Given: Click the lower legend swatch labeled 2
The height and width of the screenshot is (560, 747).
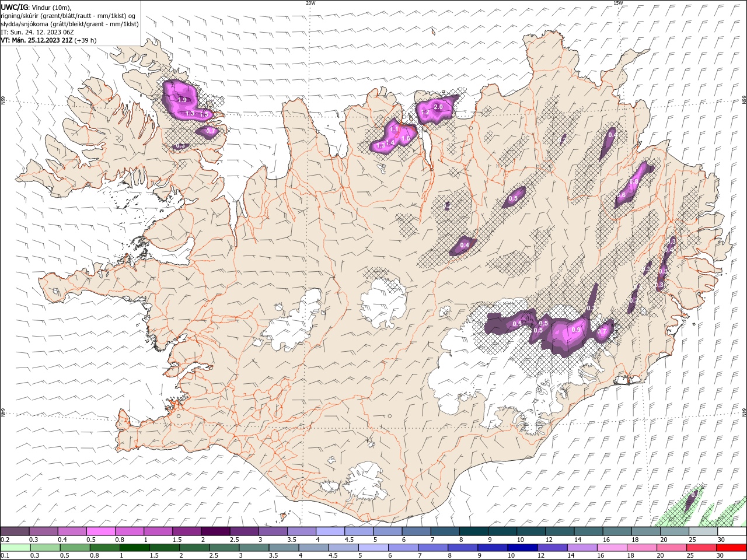Looking at the screenshot, I should click(194, 548).
